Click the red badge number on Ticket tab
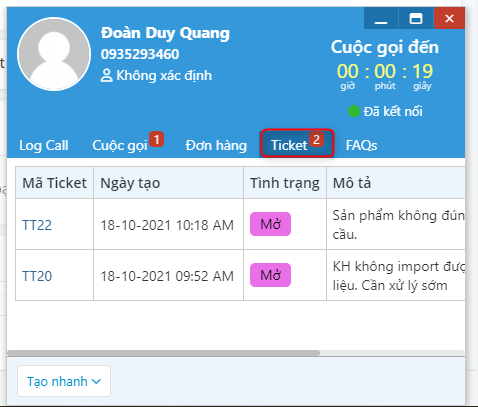478x407 pixels. click(316, 139)
